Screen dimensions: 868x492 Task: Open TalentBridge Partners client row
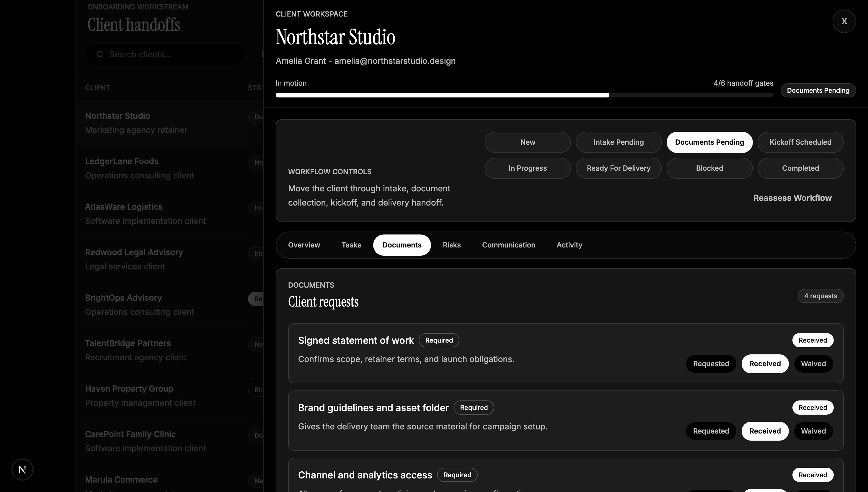(x=169, y=351)
